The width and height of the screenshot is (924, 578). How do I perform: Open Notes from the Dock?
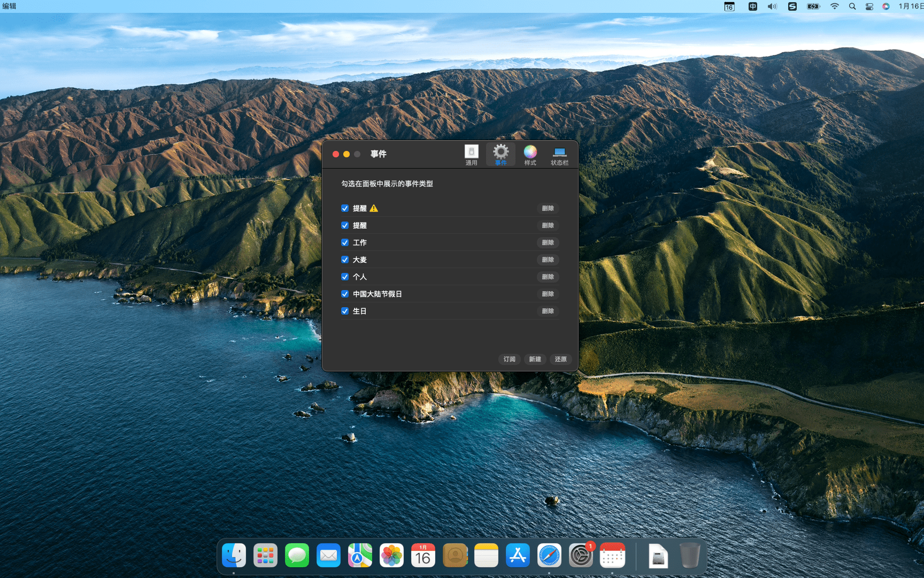486,556
